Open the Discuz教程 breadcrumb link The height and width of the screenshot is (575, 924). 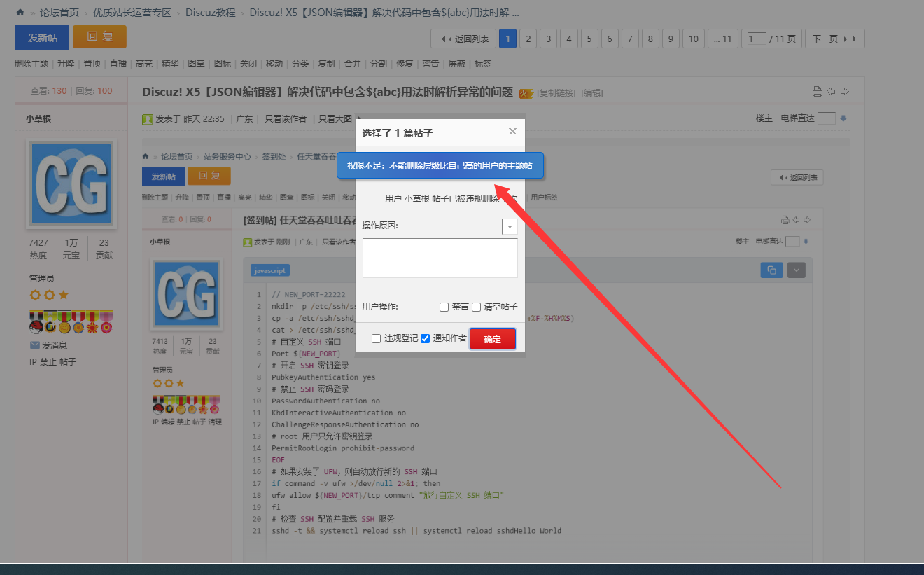coord(211,13)
